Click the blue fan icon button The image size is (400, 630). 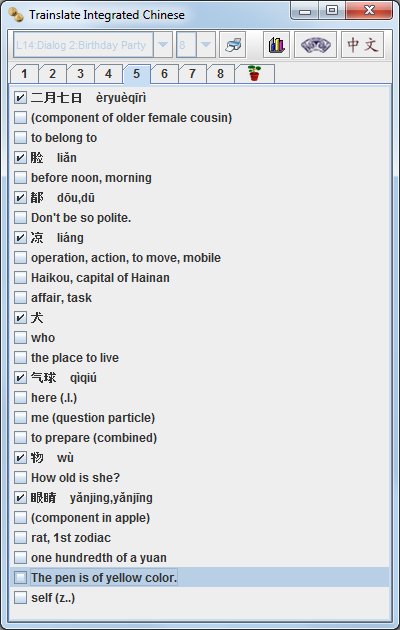(x=315, y=45)
